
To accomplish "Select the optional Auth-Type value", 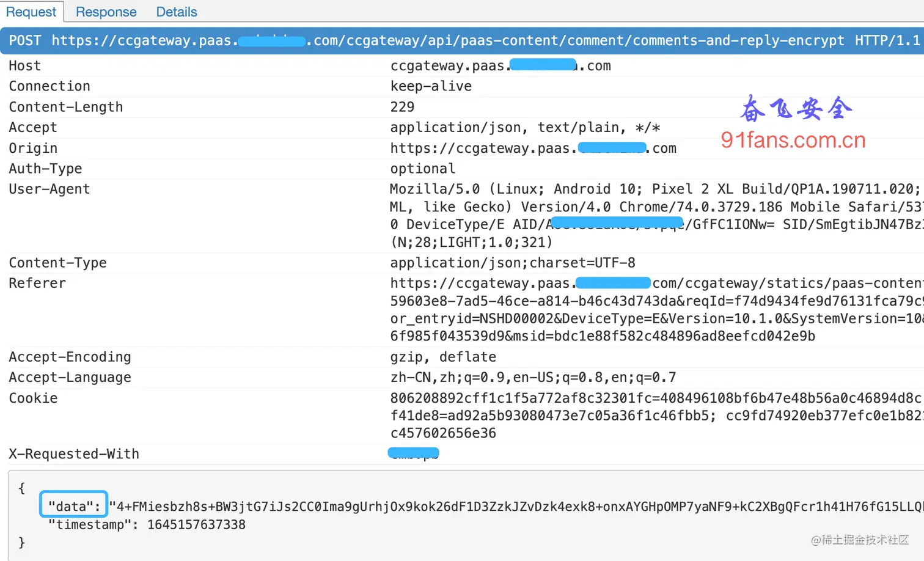I will pyautogui.click(x=423, y=169).
